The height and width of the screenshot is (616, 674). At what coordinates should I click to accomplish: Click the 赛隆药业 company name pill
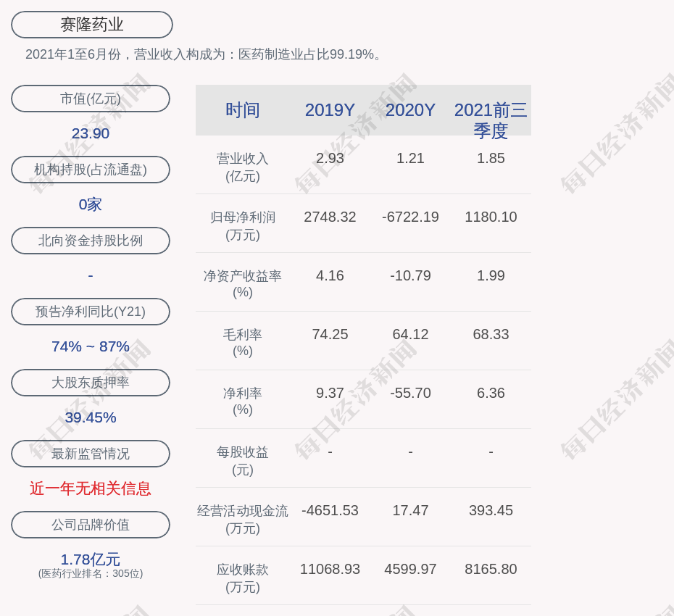coord(92,25)
